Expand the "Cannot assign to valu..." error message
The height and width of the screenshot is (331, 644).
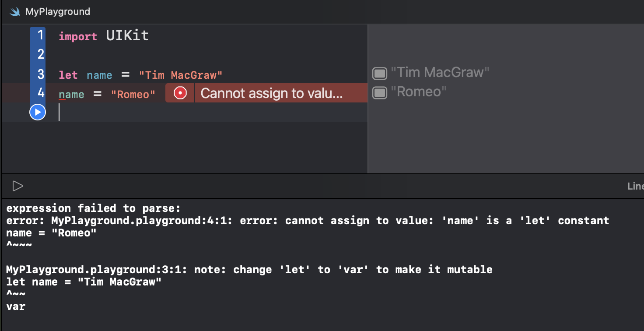pos(271,93)
